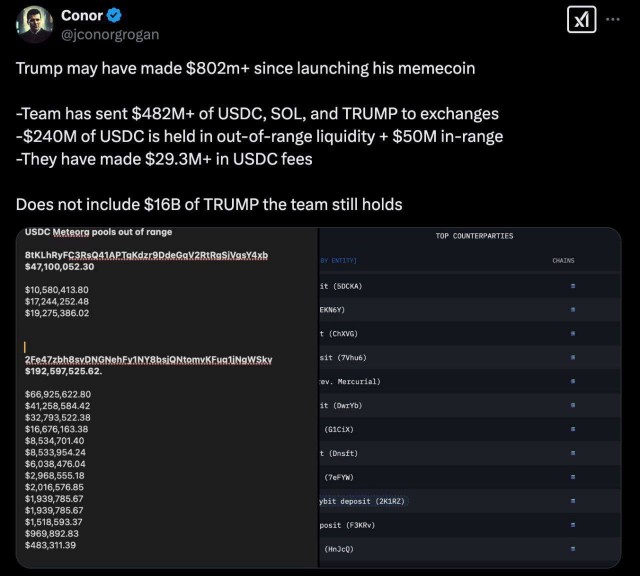This screenshot has height=576, width=640.
Task: Click the chain icon in the HnJcQ row
Action: [573, 548]
